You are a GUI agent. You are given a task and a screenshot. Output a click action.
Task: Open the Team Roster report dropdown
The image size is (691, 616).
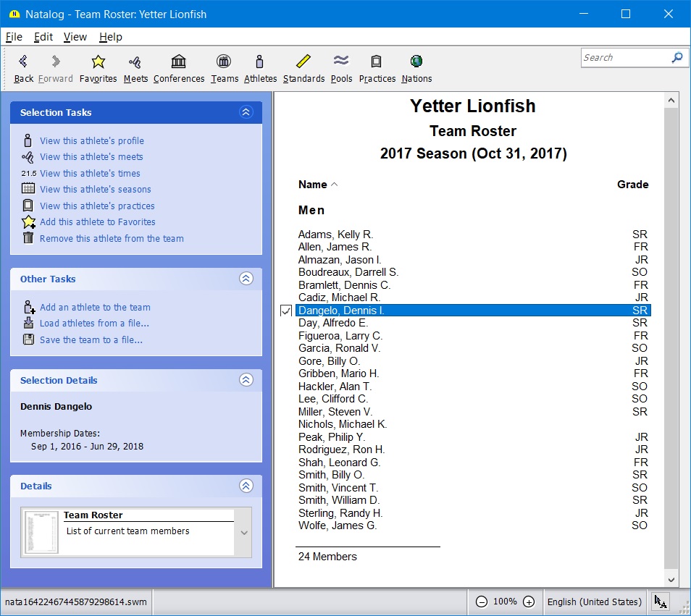[x=244, y=533]
